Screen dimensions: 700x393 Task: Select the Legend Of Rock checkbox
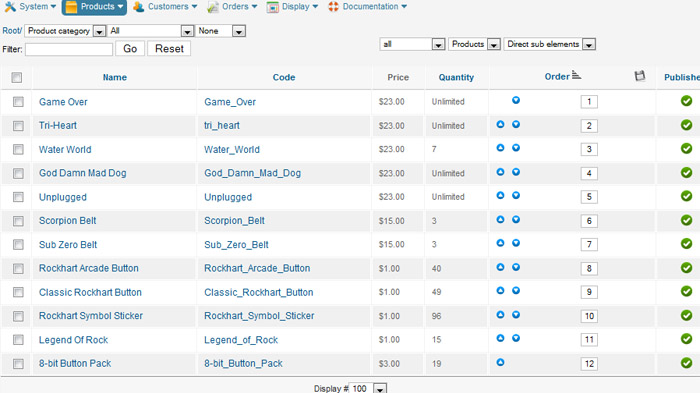(x=18, y=340)
